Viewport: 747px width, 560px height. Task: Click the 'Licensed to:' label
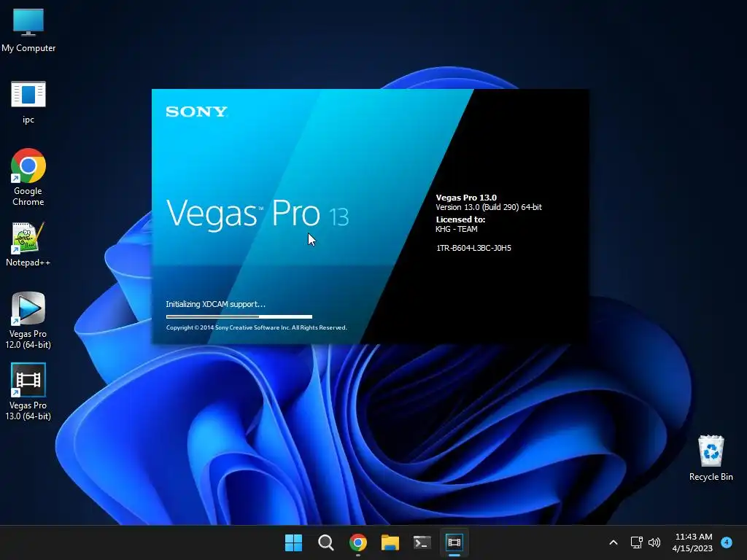point(461,219)
